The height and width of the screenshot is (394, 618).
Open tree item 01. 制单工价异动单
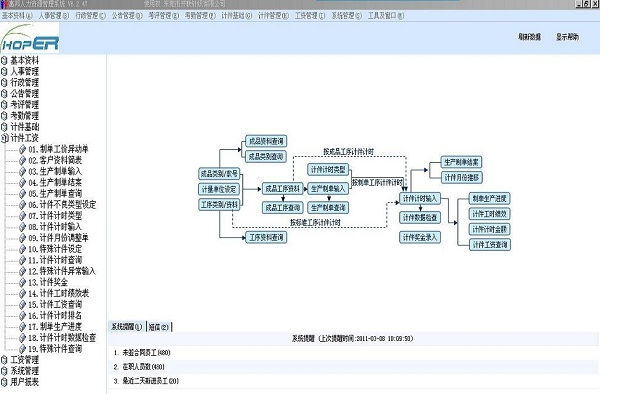pyautogui.click(x=58, y=149)
